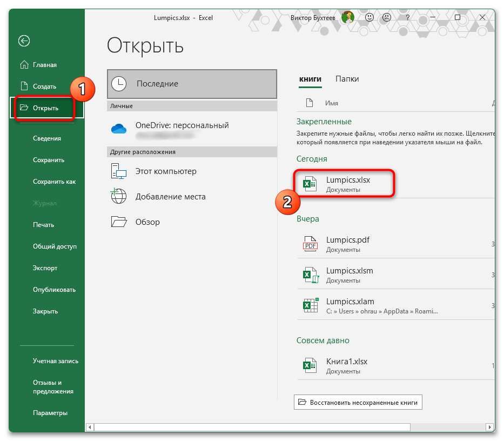Click the question mark help icon

(x=407, y=17)
